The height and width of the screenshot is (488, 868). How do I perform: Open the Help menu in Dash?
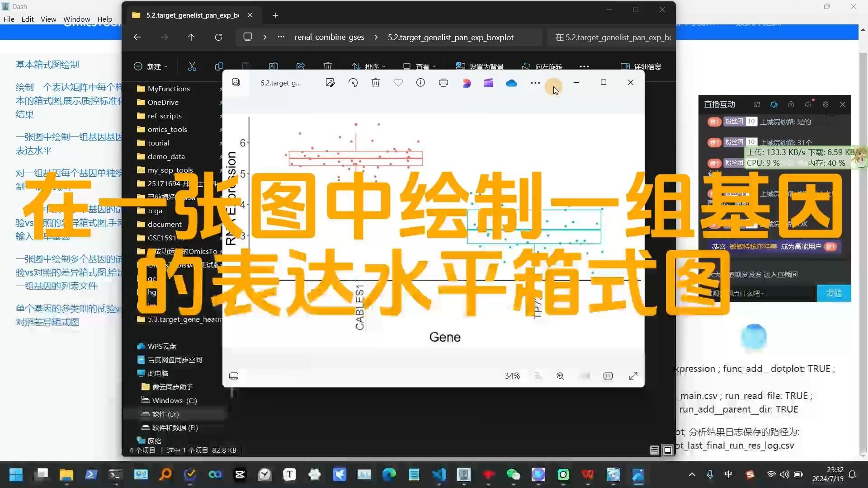click(x=104, y=19)
